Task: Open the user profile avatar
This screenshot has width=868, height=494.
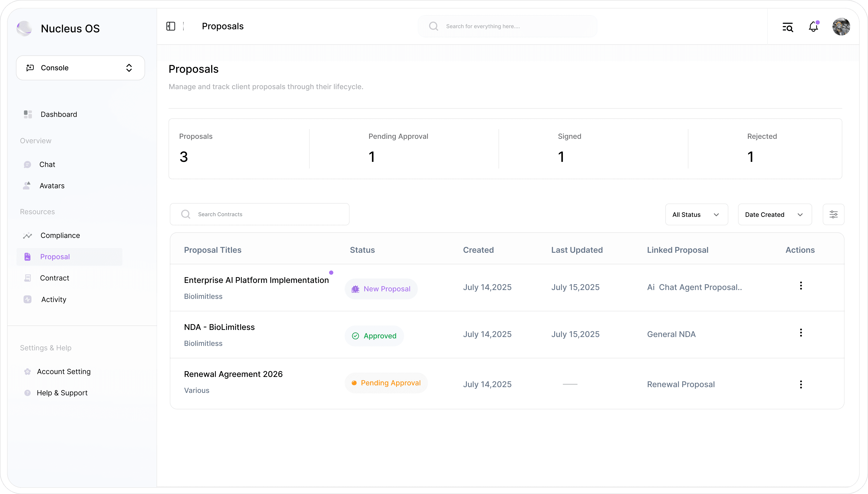Action: tap(841, 26)
